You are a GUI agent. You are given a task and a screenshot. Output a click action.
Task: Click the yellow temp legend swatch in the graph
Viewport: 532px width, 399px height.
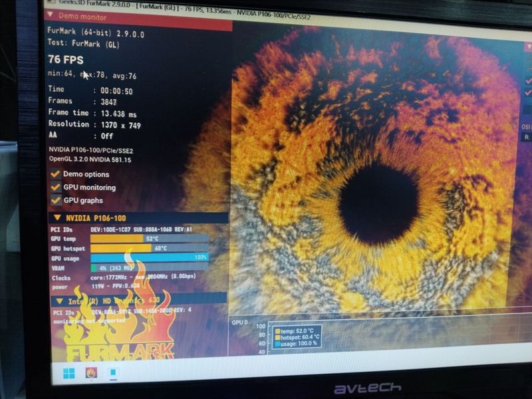pos(277,331)
